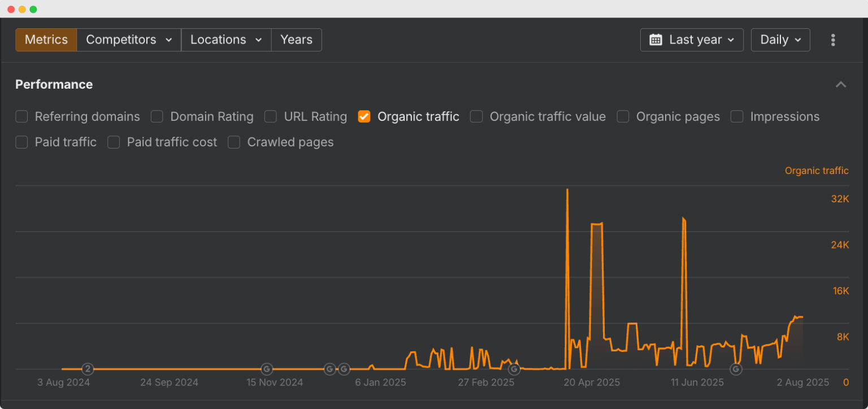868x409 pixels.
Task: Uncheck Organic traffic
Action: point(364,116)
